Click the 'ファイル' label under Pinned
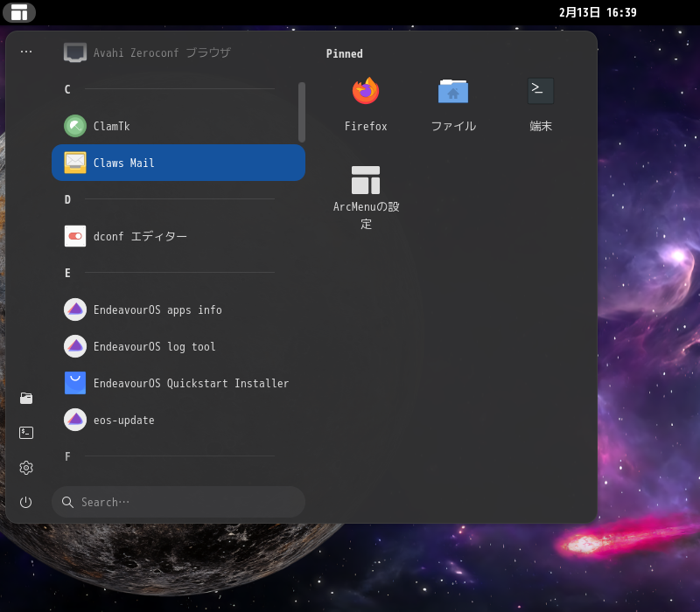Screen dimensions: 700x612 point(453,126)
